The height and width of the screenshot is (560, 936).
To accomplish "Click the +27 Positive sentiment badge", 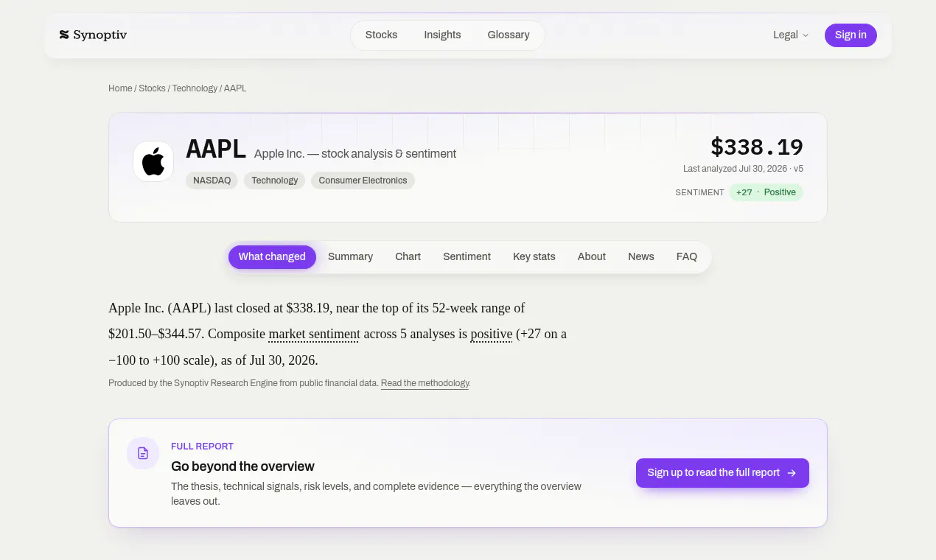I will coord(766,192).
